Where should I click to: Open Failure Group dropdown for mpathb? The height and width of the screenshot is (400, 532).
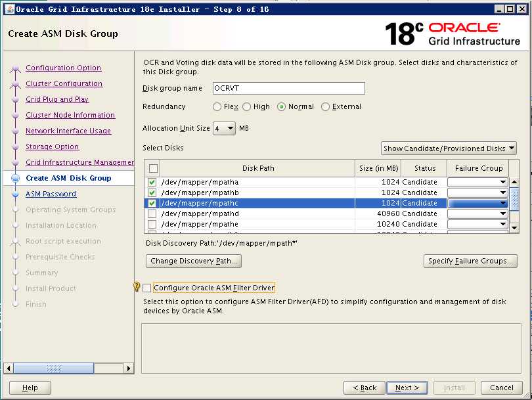(477, 192)
